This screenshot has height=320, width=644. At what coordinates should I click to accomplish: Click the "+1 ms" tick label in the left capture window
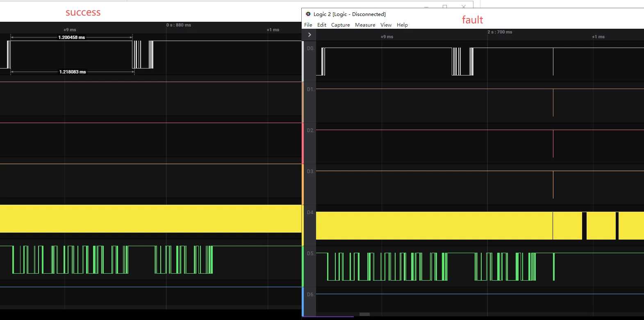[x=273, y=30]
